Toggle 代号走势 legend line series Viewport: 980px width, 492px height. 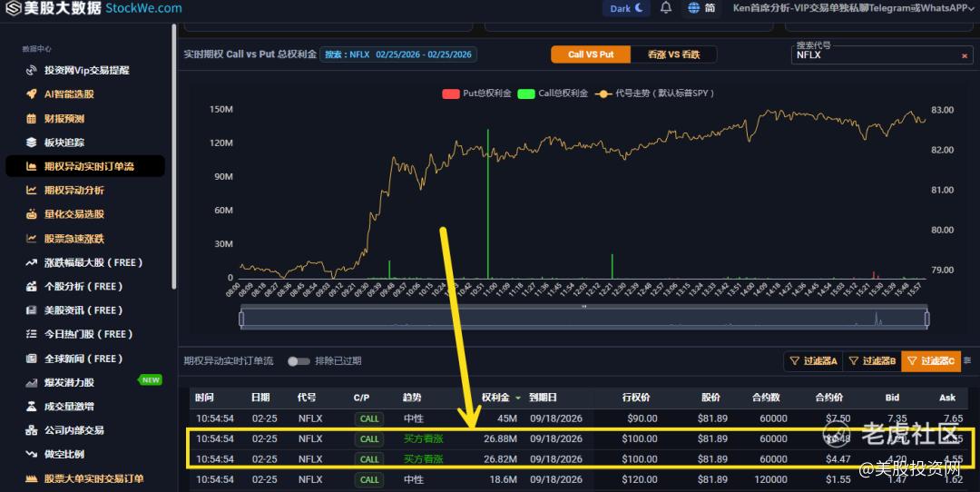(654, 93)
